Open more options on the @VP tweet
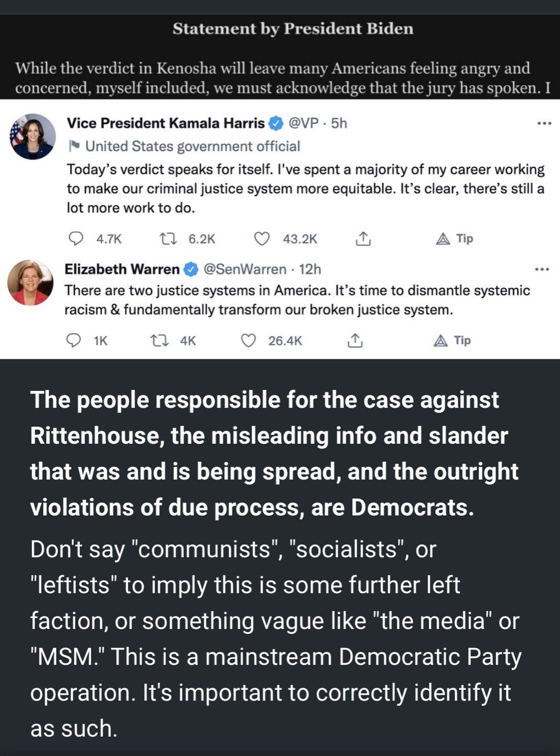Viewport: 560px width, 756px height. [544, 124]
